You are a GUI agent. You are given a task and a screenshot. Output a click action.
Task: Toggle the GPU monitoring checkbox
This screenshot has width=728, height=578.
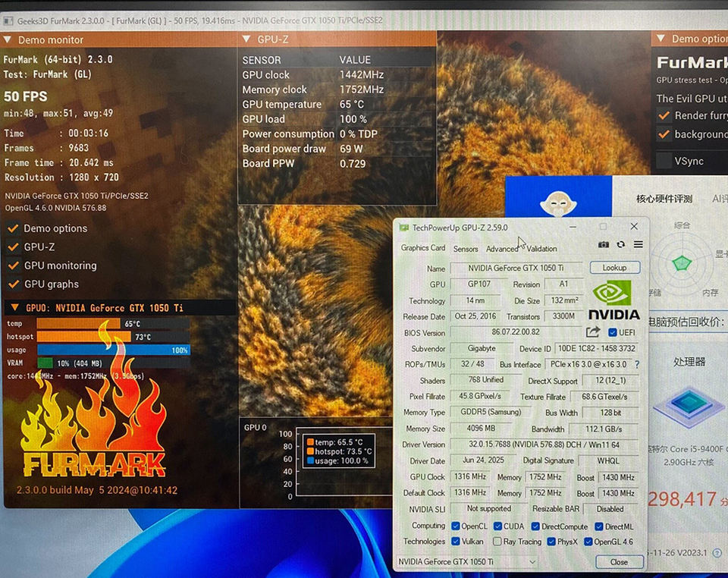click(13, 265)
